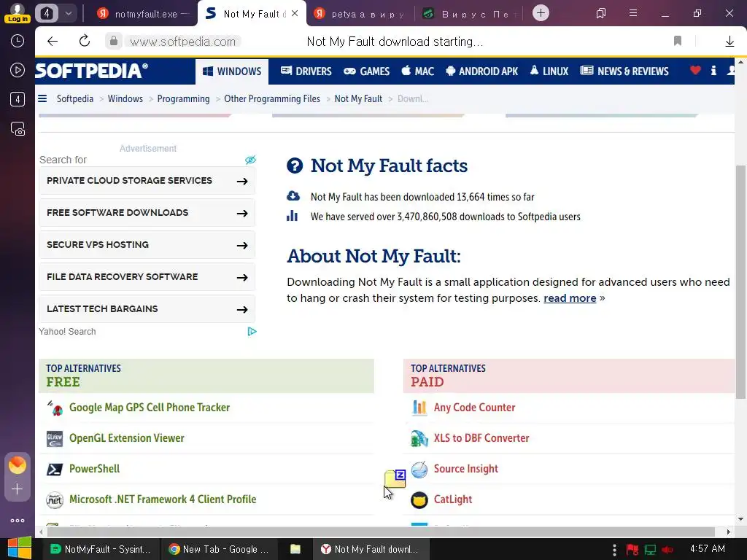Click the red flag tray icon
Viewport: 747px width, 560px height.
tap(632, 550)
